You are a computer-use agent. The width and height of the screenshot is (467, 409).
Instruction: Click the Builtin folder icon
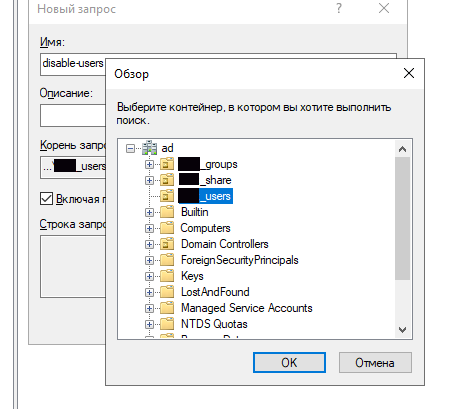(167, 212)
